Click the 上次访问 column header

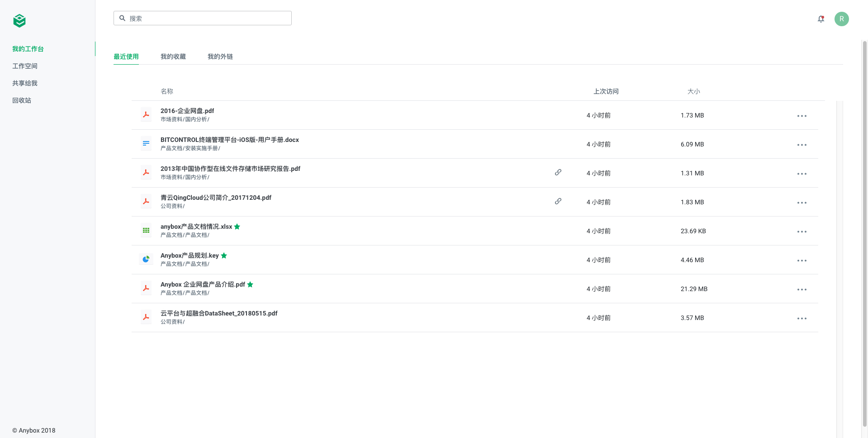coord(606,91)
